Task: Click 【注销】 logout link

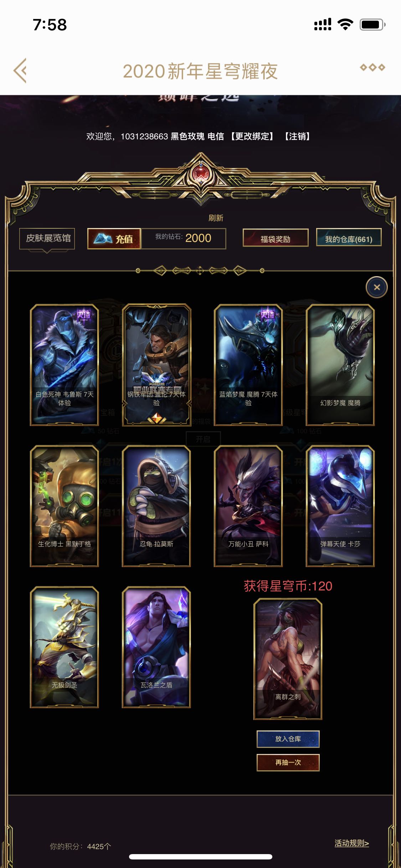Action: coord(297,136)
